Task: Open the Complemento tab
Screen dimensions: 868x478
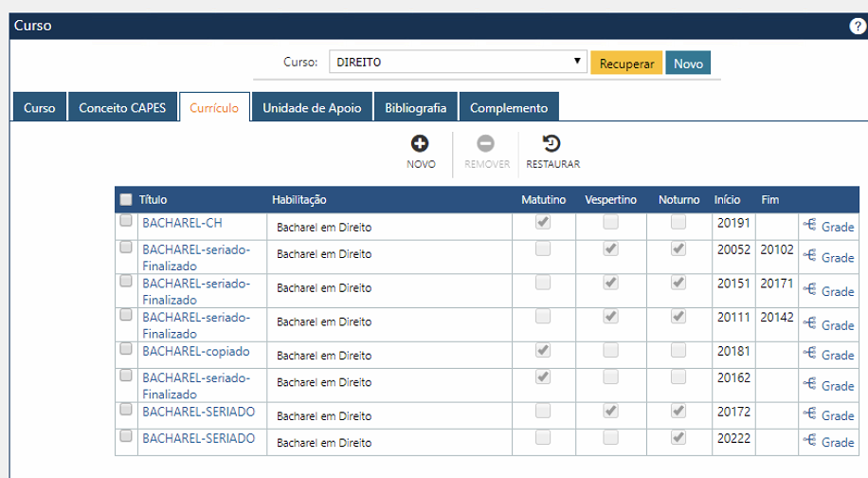Action: (x=509, y=107)
